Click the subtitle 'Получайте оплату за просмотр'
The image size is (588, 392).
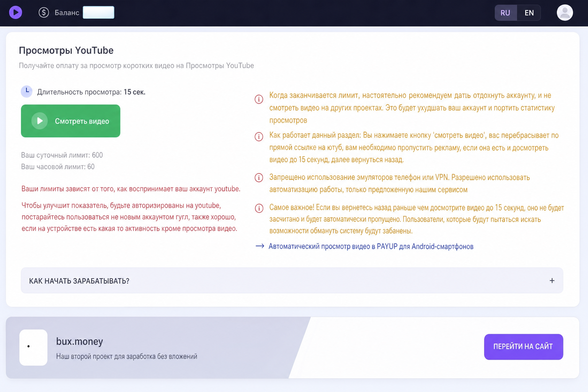(136, 65)
